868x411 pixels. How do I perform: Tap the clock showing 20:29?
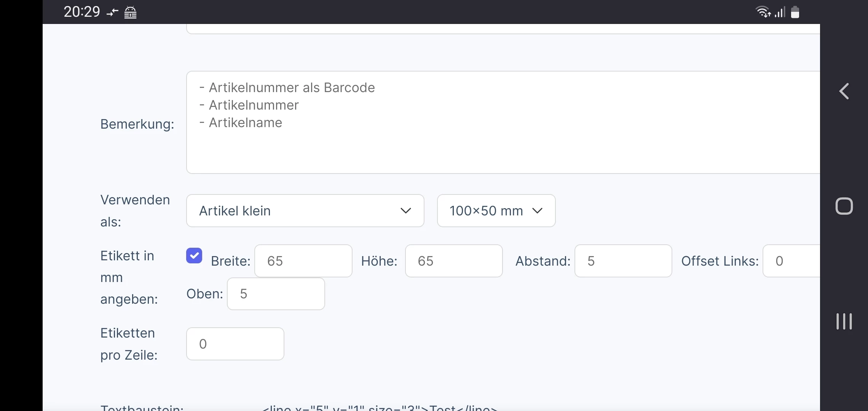click(82, 12)
